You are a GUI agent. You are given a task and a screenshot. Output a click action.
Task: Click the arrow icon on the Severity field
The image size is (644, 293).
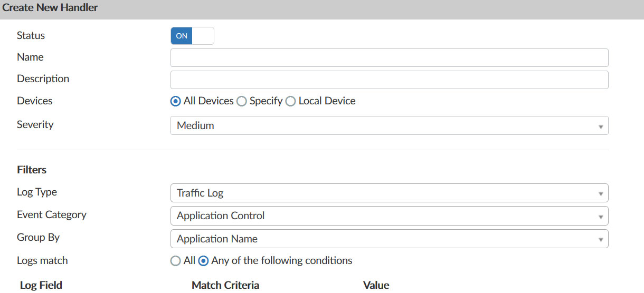[600, 126]
